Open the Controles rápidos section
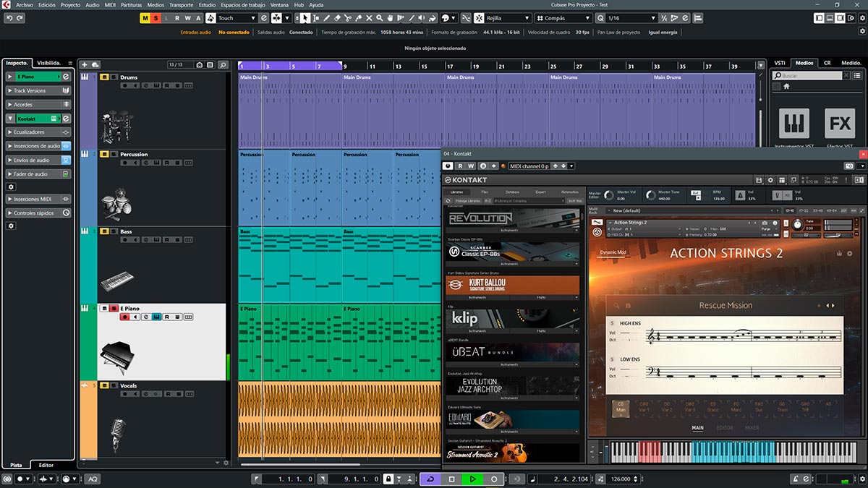The width and height of the screenshot is (868, 488). point(38,213)
